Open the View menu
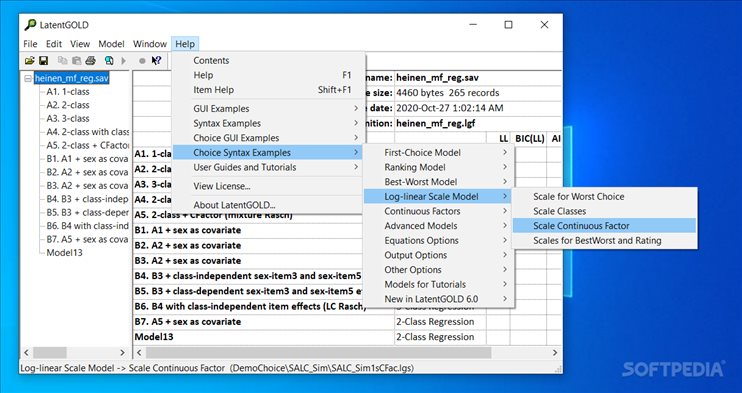The width and height of the screenshot is (742, 393). point(80,44)
